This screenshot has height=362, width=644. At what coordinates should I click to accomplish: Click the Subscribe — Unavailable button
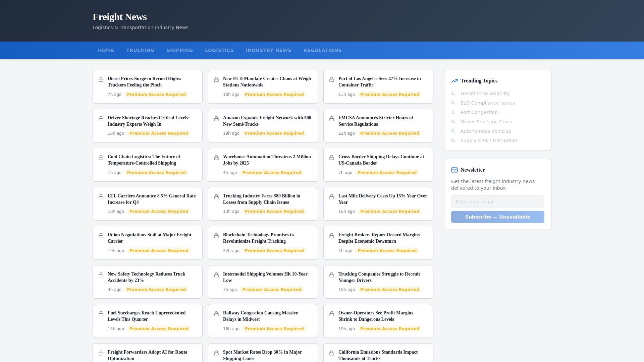[x=498, y=217]
